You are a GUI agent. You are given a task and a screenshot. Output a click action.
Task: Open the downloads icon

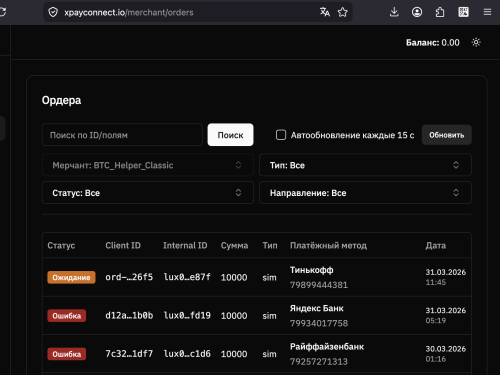(394, 12)
